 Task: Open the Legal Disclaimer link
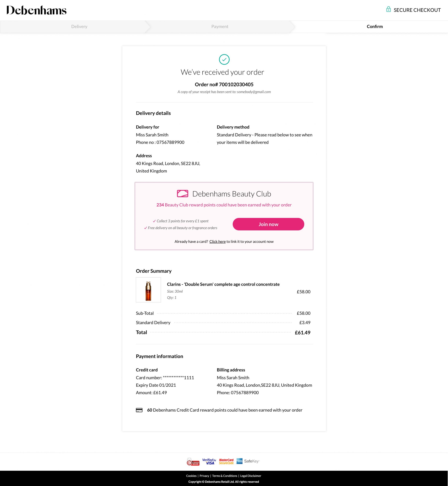251,476
